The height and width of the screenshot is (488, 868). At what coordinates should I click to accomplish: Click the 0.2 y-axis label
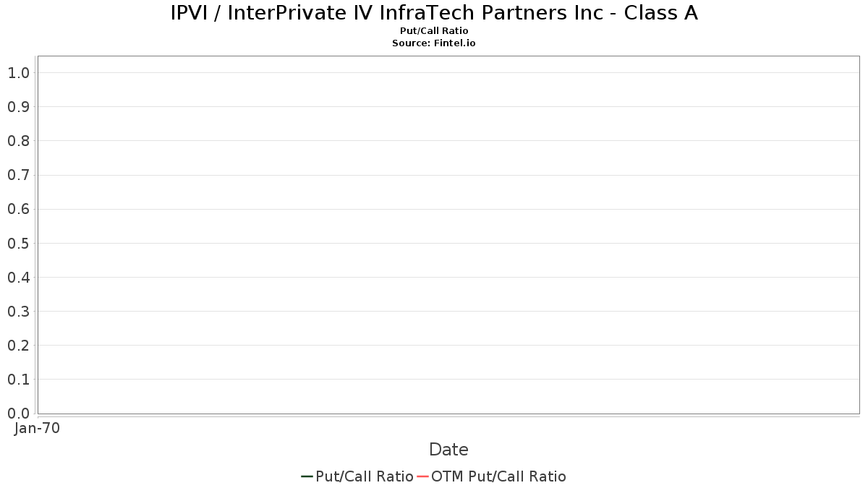pyautogui.click(x=18, y=346)
